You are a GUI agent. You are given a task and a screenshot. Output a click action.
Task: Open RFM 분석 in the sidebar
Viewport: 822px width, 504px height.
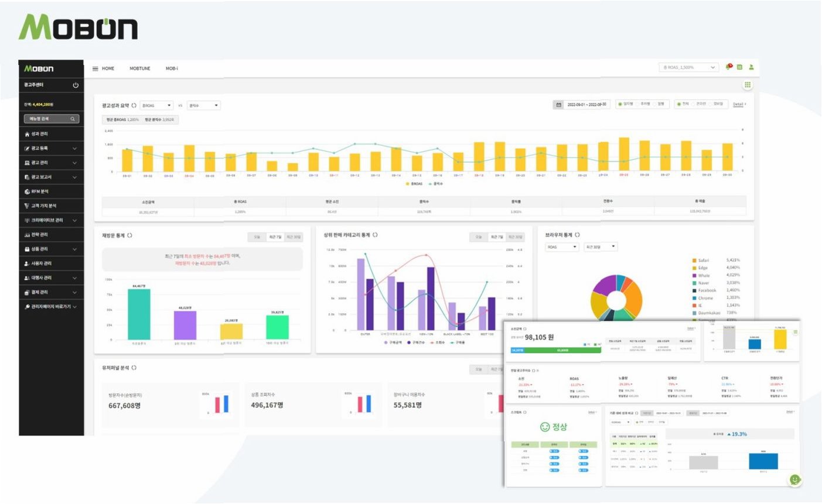tap(51, 191)
